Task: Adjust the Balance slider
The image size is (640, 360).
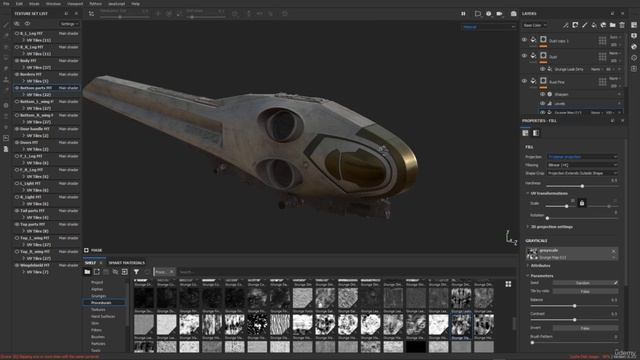Action: coord(574,306)
